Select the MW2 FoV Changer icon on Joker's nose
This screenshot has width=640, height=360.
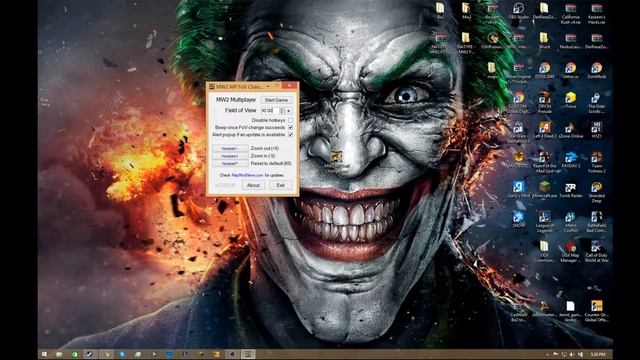336,162
